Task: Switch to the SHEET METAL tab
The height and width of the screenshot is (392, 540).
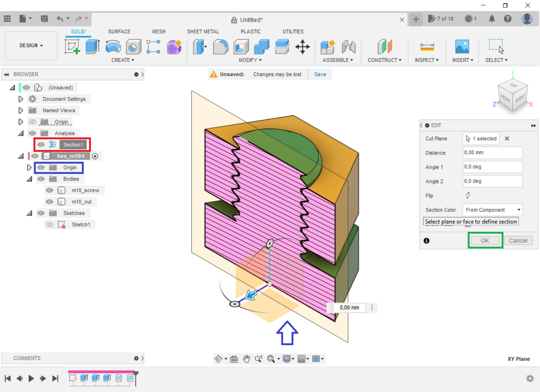Action: pyautogui.click(x=203, y=32)
